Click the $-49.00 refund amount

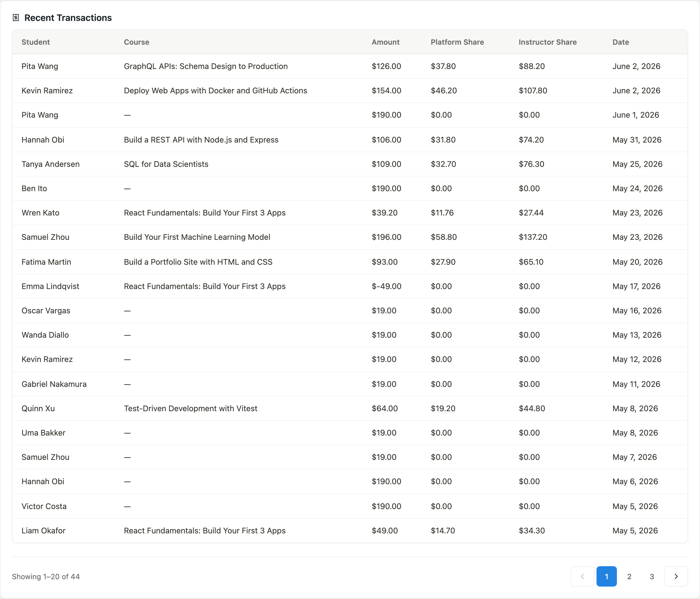tap(386, 286)
